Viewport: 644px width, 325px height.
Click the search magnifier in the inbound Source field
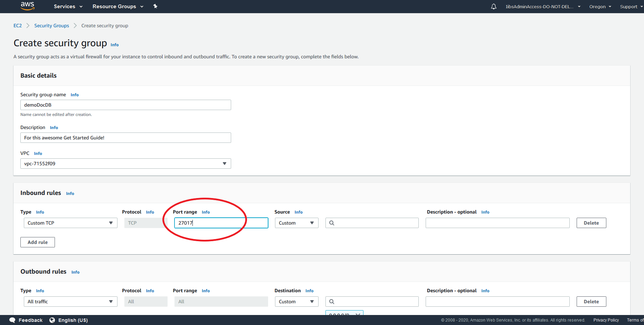click(332, 223)
